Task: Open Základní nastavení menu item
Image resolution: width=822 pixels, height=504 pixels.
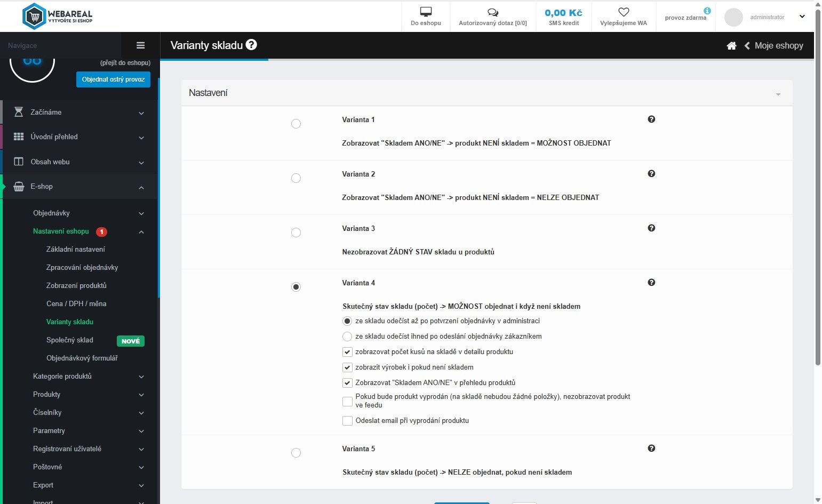Action: [x=76, y=249]
